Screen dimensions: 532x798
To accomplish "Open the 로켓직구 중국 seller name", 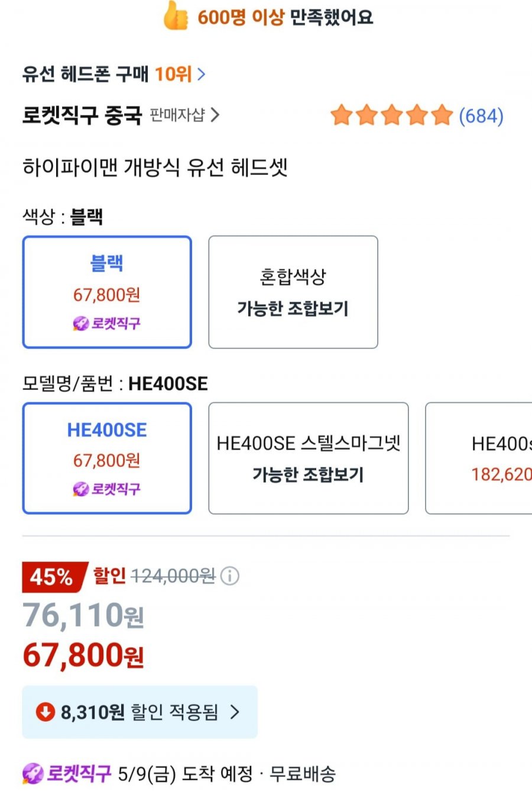I will pos(82,115).
